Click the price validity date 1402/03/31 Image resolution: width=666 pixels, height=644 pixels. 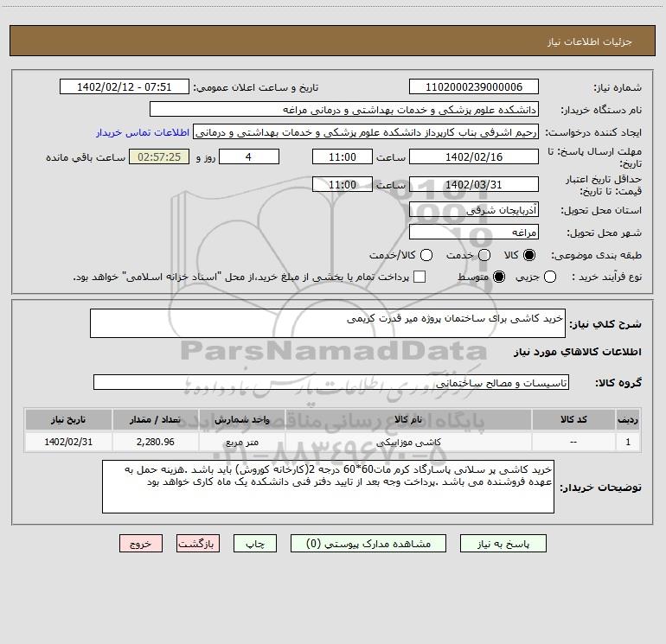point(474,184)
